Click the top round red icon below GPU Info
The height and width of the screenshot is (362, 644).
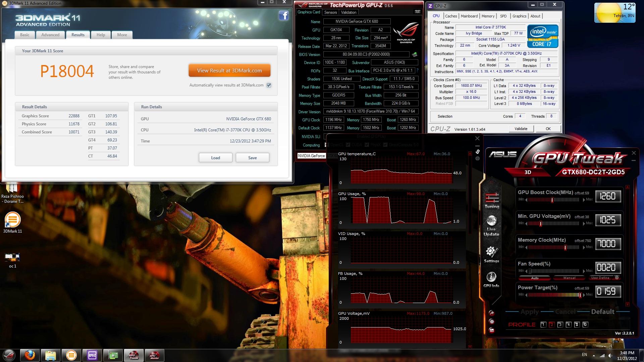coord(492,313)
